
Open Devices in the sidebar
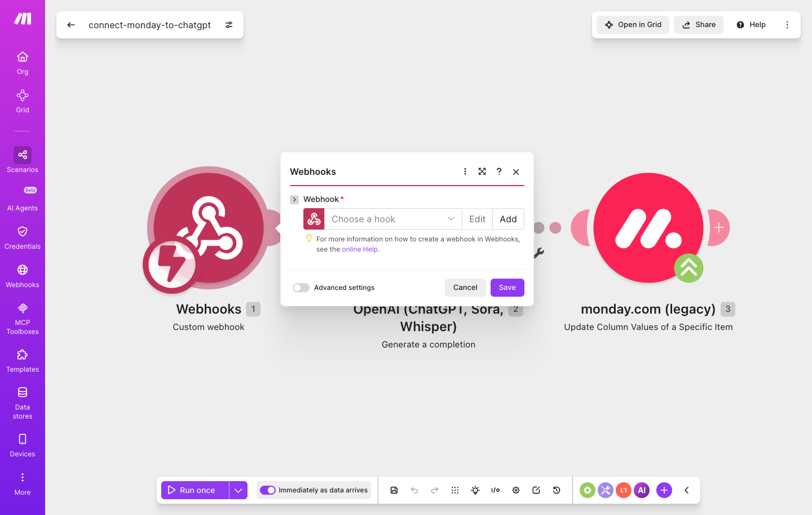(x=23, y=445)
